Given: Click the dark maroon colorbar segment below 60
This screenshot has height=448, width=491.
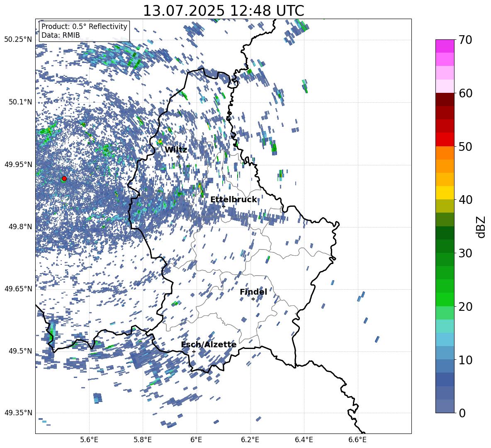Looking at the screenshot, I should pyautogui.click(x=445, y=99).
